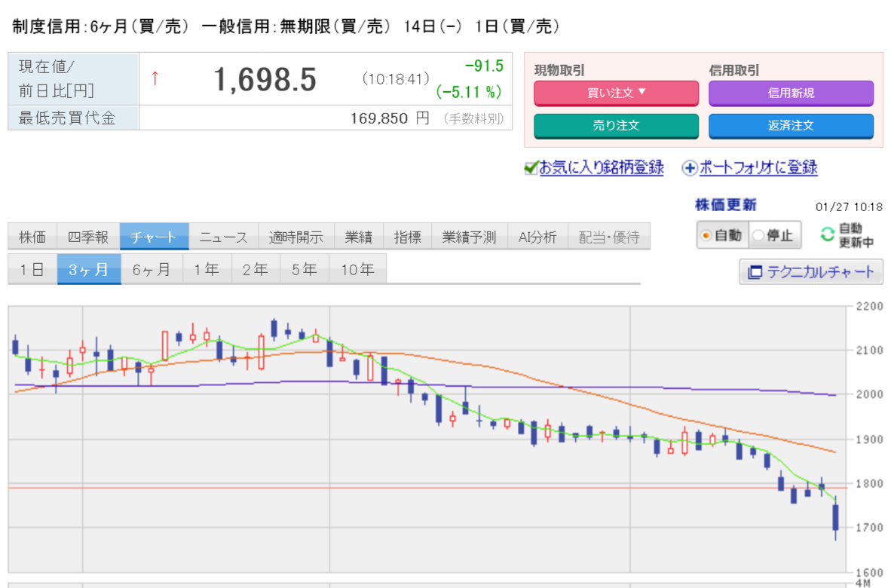Viewport: 894px width, 588px height.
Task: Select the 6ヶ月 chart period
Action: [x=152, y=270]
